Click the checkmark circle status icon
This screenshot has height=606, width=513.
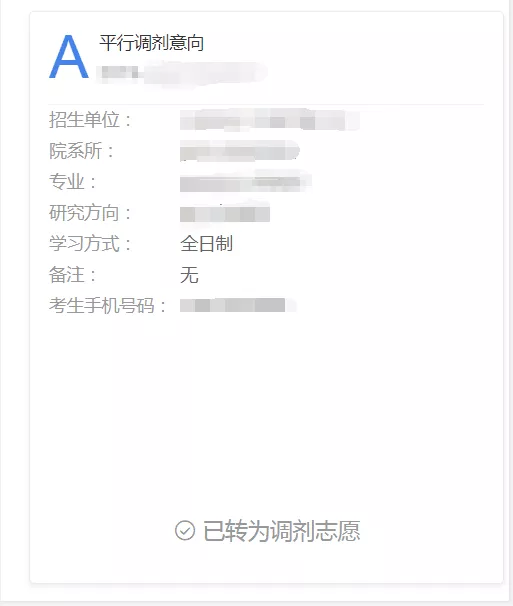185,530
